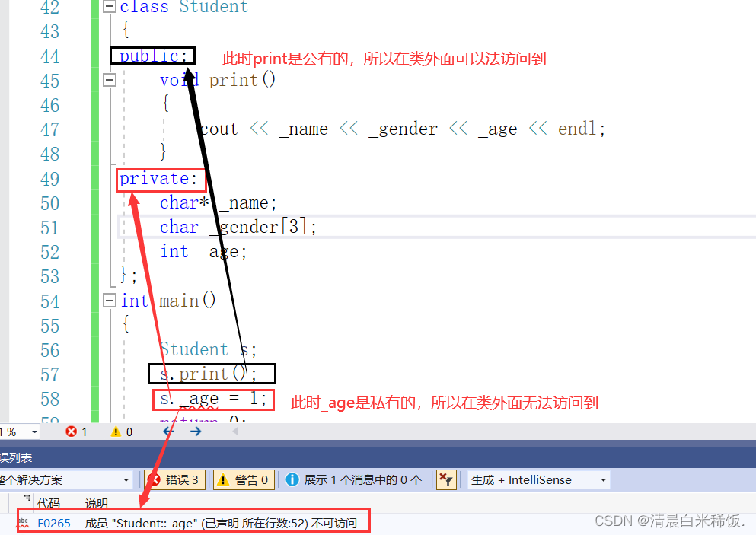Click on the public: keyword
Viewport: 756px width, 535px height.
(153, 56)
